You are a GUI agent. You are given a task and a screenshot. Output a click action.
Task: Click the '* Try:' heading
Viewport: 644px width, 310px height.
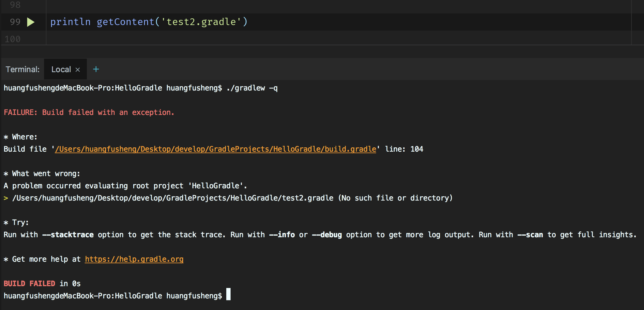tap(16, 223)
